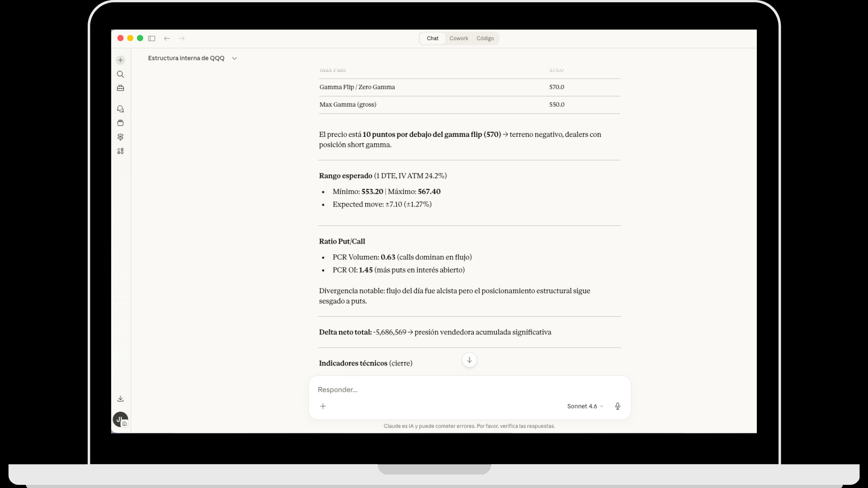The height and width of the screenshot is (488, 868).
Task: Click the downloads icon near the bottom sidebar
Action: pos(120,399)
